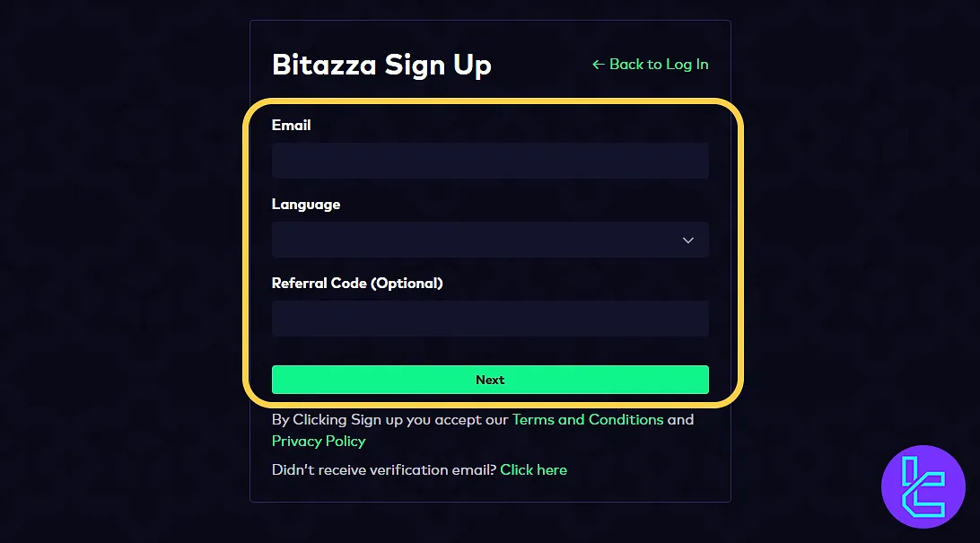The height and width of the screenshot is (543, 980).
Task: Focus the Email input field
Action: click(x=490, y=161)
